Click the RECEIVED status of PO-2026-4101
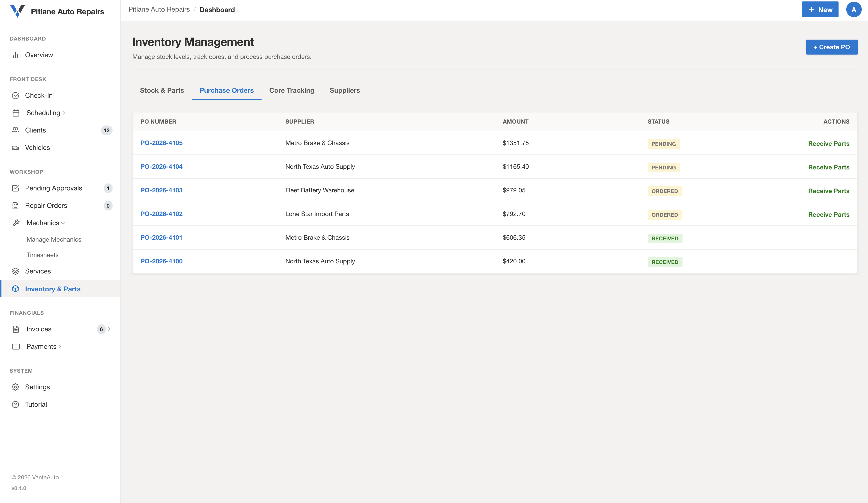Viewport: 868px width, 503px height. tap(665, 239)
